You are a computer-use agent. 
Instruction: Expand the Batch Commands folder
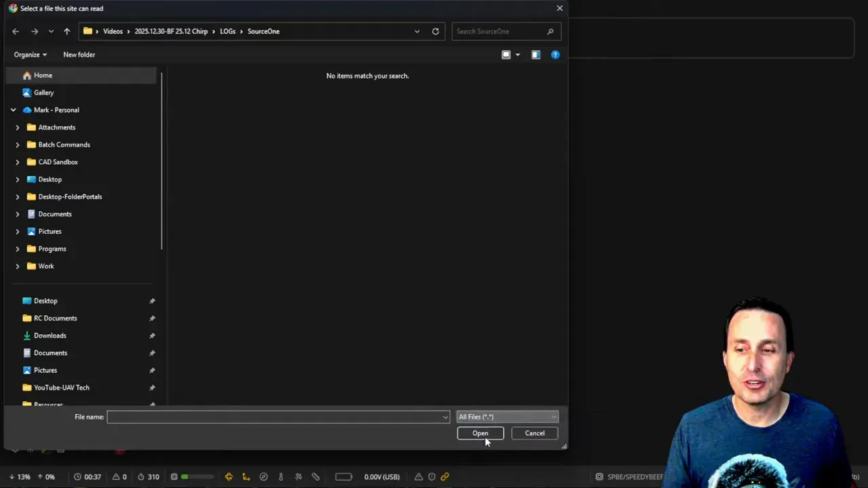tap(18, 144)
